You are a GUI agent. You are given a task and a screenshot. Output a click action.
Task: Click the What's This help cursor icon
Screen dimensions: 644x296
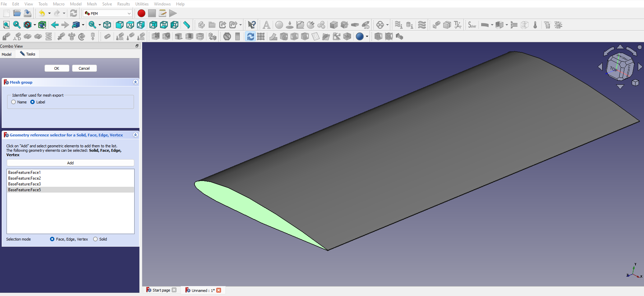coord(252,25)
